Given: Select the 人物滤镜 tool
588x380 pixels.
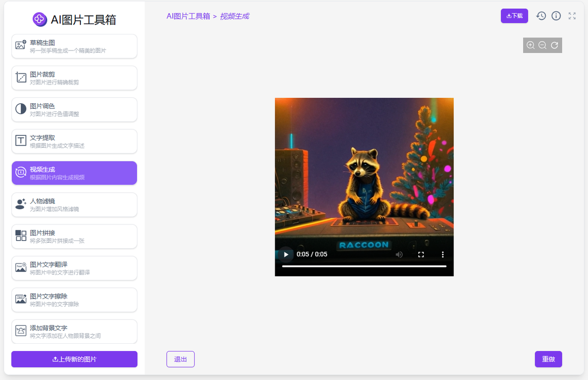Looking at the screenshot, I should (74, 204).
